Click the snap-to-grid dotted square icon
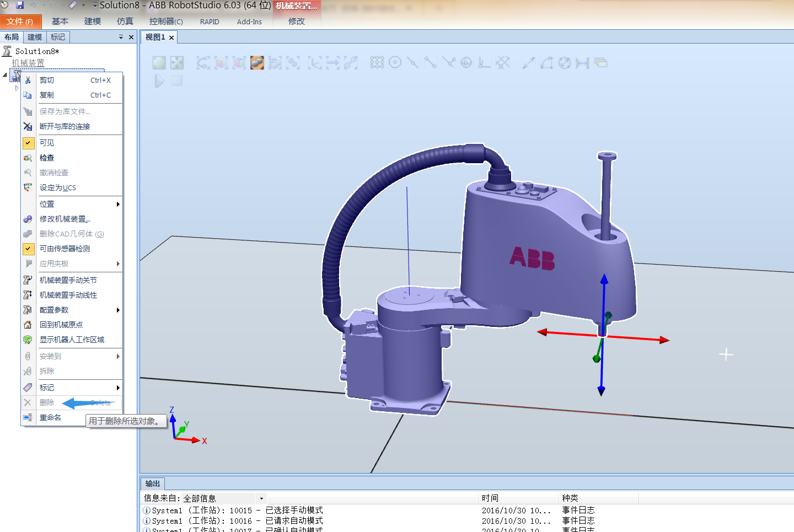This screenshot has height=532, width=794. coord(377,63)
